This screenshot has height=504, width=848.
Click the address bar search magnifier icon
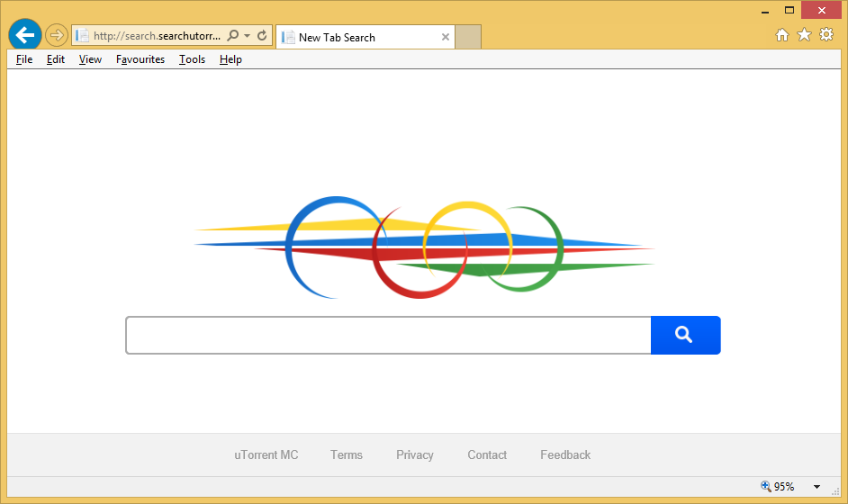pos(232,36)
